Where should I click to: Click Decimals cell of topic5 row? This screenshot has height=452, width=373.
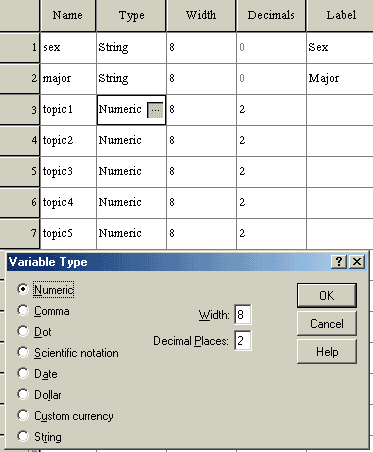coord(271,233)
